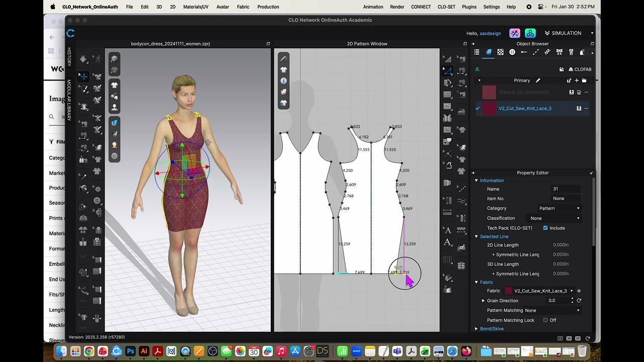
Task: Open the Production menu
Action: tap(268, 7)
